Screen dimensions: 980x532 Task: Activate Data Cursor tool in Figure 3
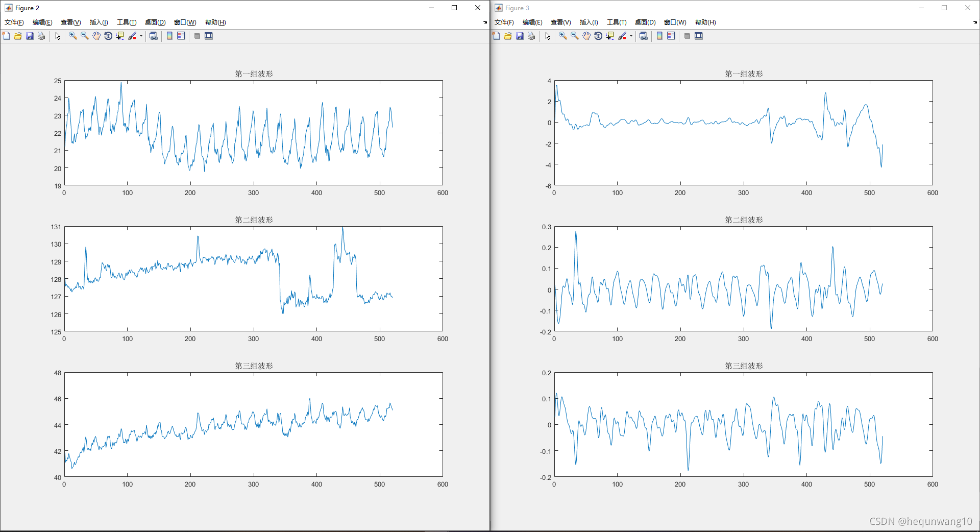click(x=610, y=36)
